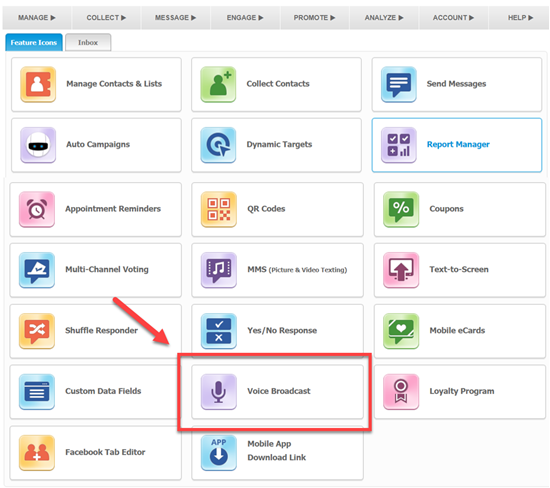Select the Coupons percent icon
550x488 pixels.
(401, 209)
